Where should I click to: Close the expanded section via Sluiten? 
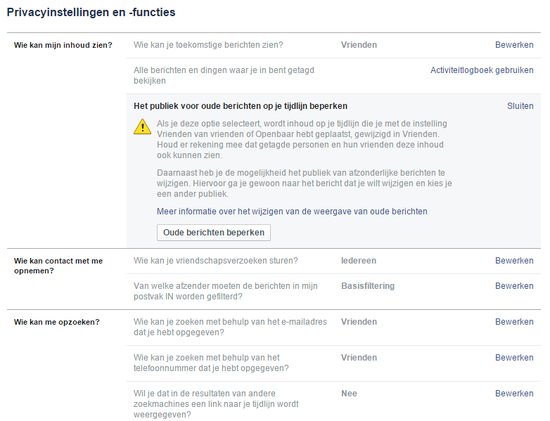tap(520, 106)
